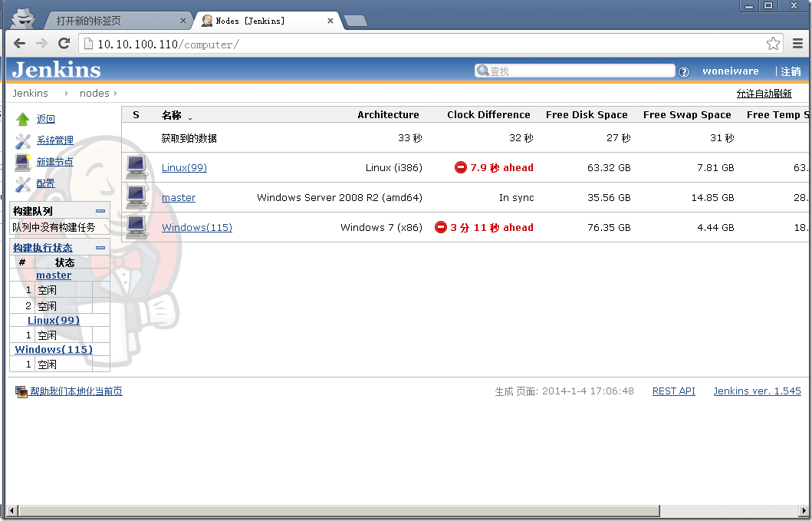Click the configure tools icon
812x521 pixels.
tap(23, 184)
